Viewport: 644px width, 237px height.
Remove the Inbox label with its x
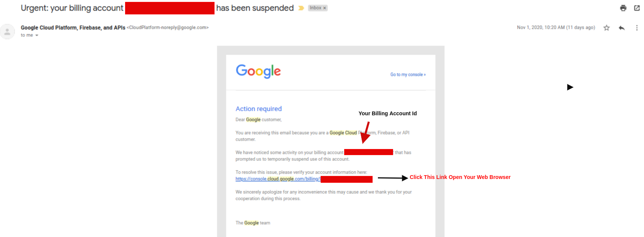click(324, 8)
